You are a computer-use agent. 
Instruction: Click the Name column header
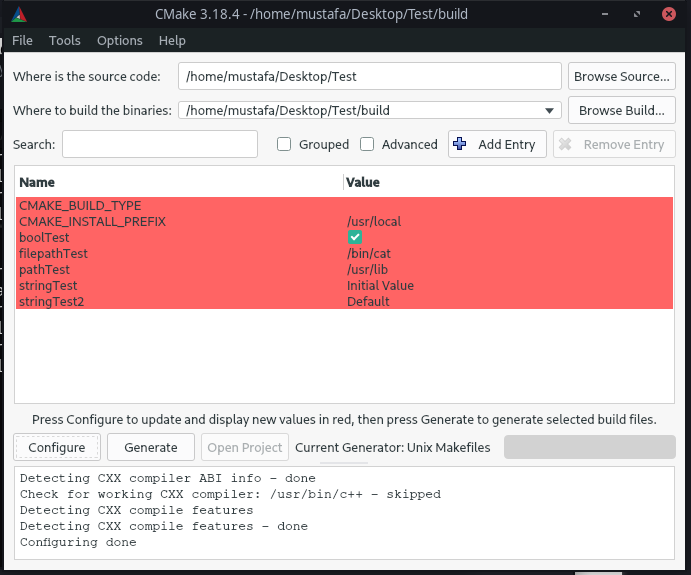(x=37, y=182)
